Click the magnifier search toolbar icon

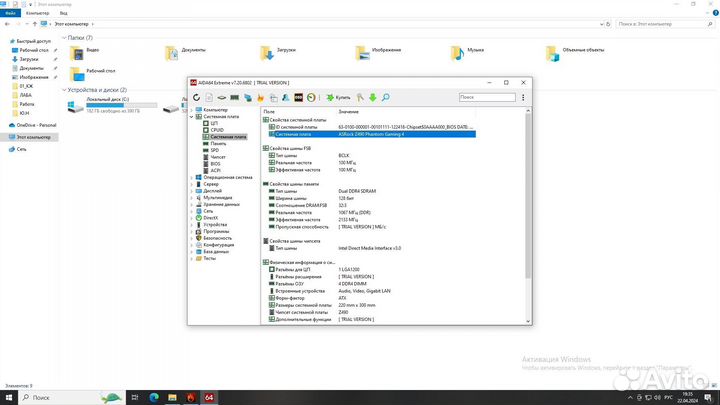point(386,97)
